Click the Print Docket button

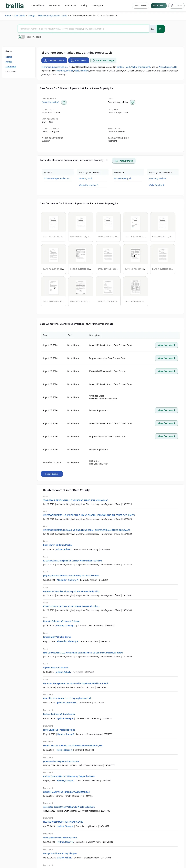coord(78,61)
